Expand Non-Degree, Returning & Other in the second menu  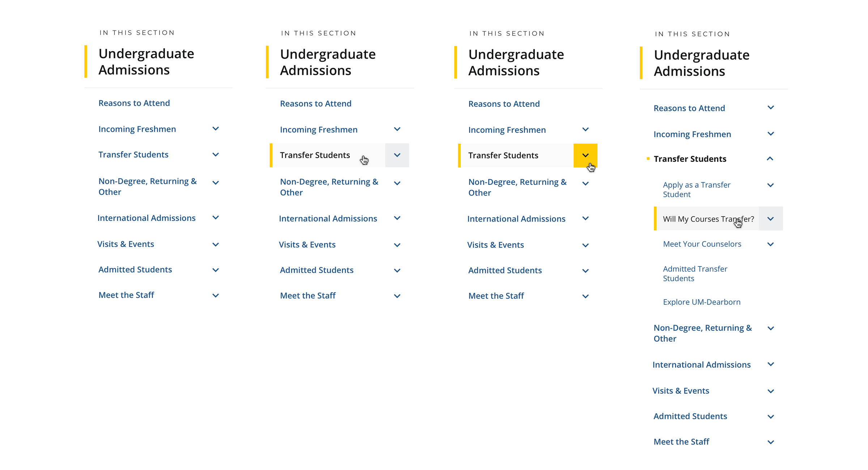[x=397, y=183]
